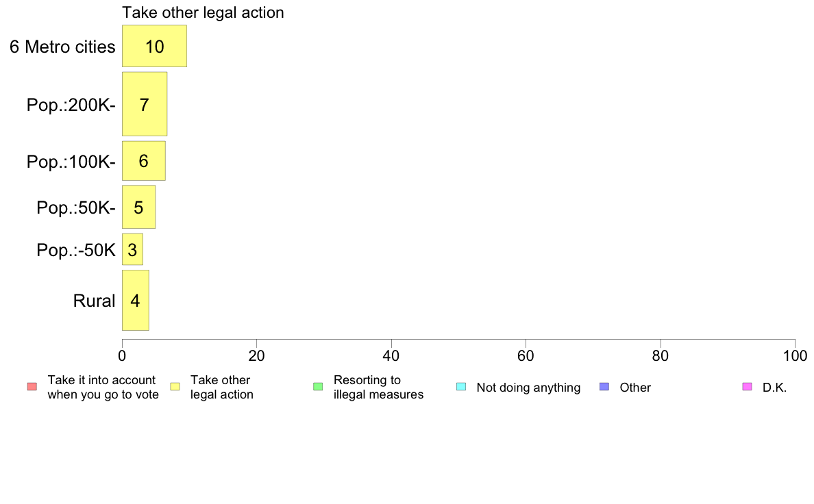Screen dimensions: 814x504
Task: Click the 'D.K.' legend text
Action: click(x=774, y=388)
